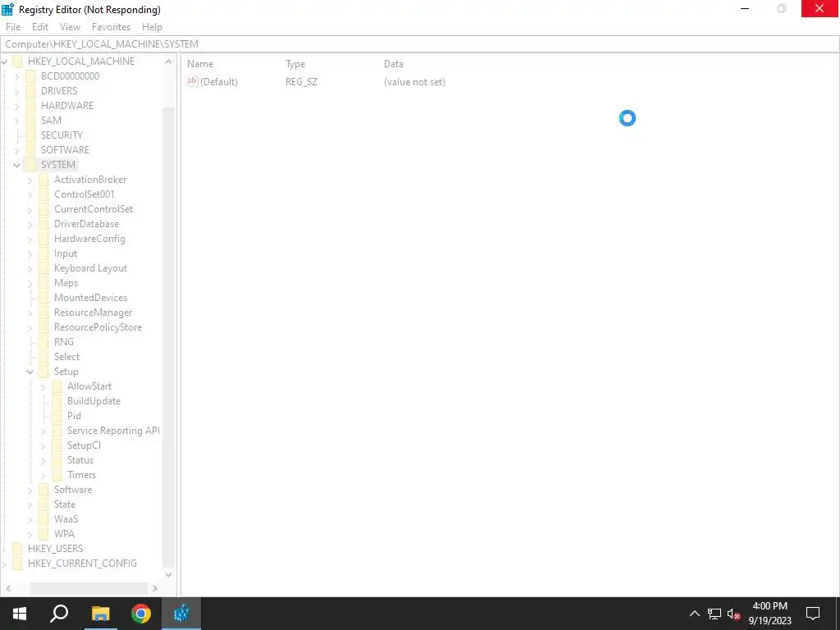Select the DriverDatabase folder icon
The width and height of the screenshot is (840, 630).
tap(44, 224)
